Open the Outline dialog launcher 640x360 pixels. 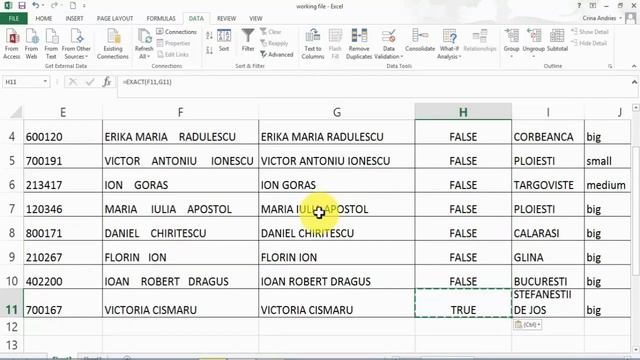coord(610,66)
